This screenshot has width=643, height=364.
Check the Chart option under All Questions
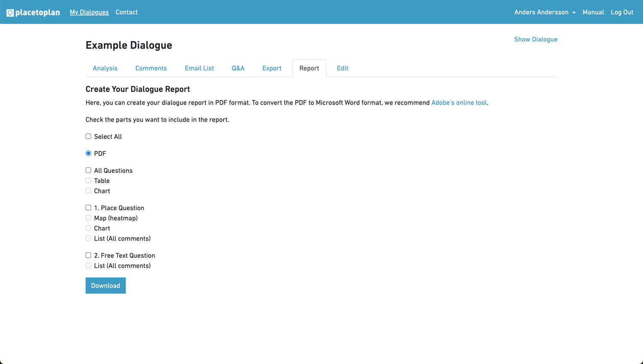[x=88, y=191]
